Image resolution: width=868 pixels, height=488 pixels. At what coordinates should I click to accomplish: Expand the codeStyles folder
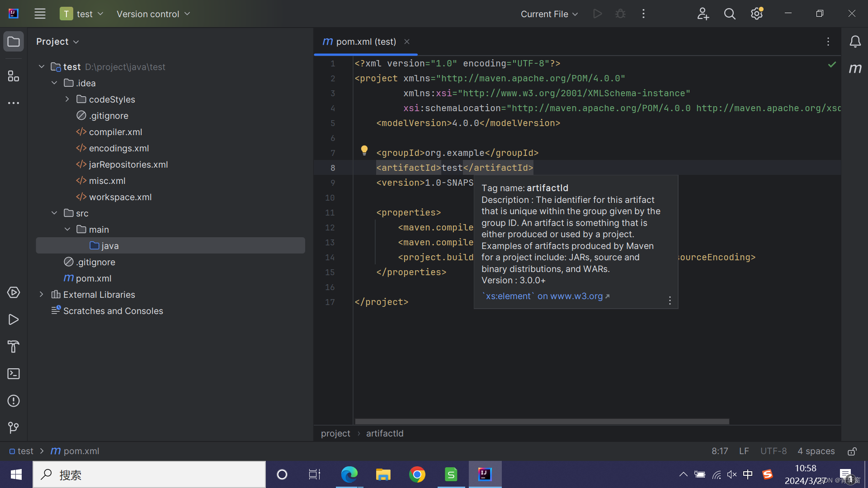pyautogui.click(x=67, y=99)
